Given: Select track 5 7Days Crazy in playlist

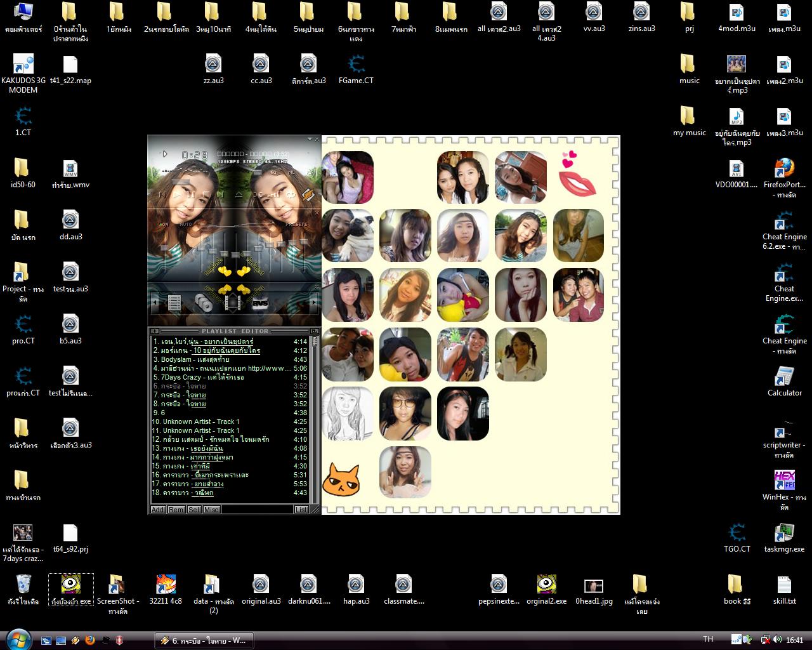Looking at the screenshot, I should pos(230,377).
